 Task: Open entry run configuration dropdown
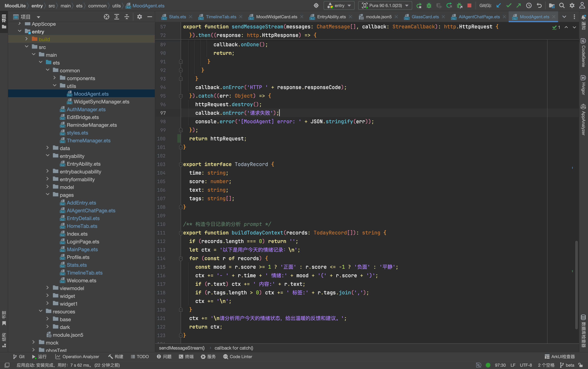(x=339, y=6)
